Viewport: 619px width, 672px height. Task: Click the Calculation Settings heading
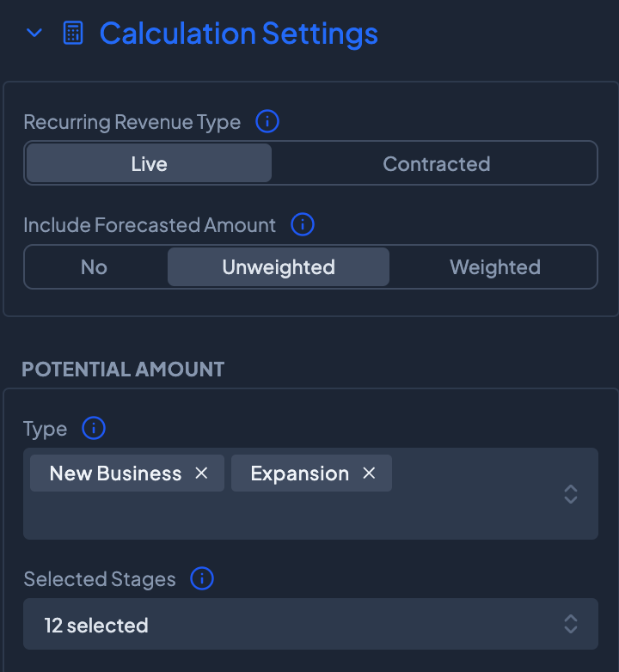point(238,34)
